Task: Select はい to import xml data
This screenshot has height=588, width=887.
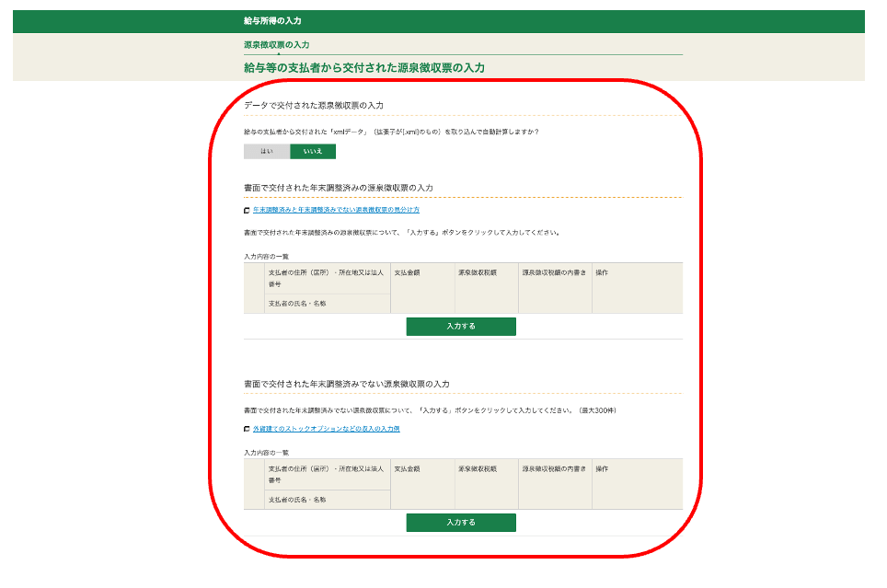Action: [266, 152]
